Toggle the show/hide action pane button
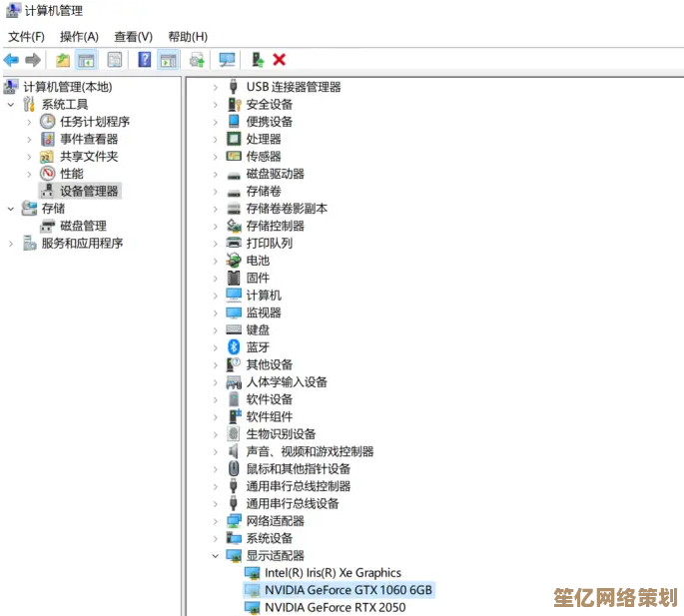Viewport: 684px width, 616px height. [x=168, y=60]
